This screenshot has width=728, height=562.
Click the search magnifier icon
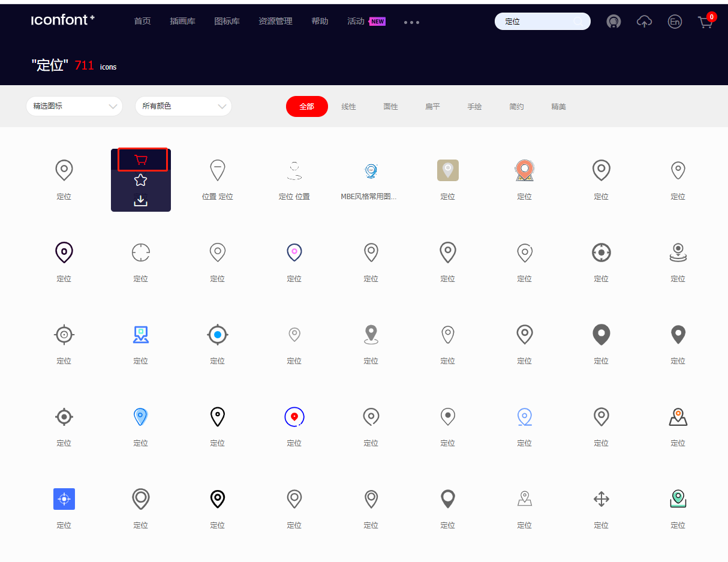tap(577, 22)
